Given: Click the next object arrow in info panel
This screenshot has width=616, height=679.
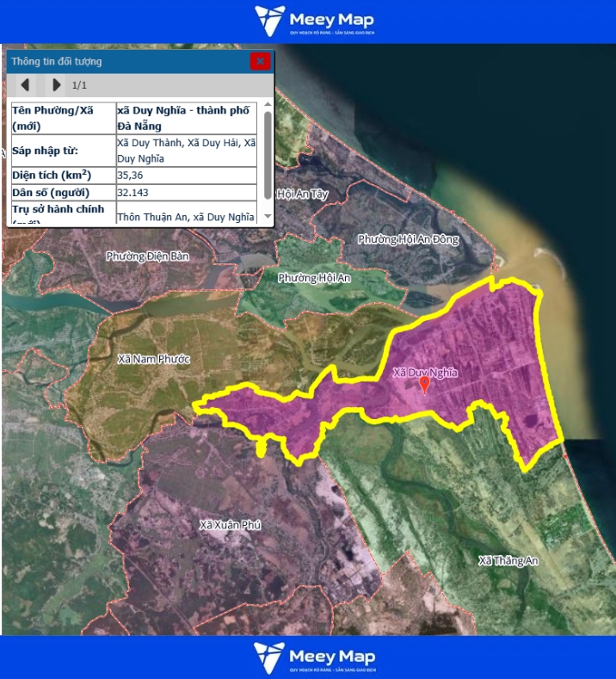Looking at the screenshot, I should (56, 84).
